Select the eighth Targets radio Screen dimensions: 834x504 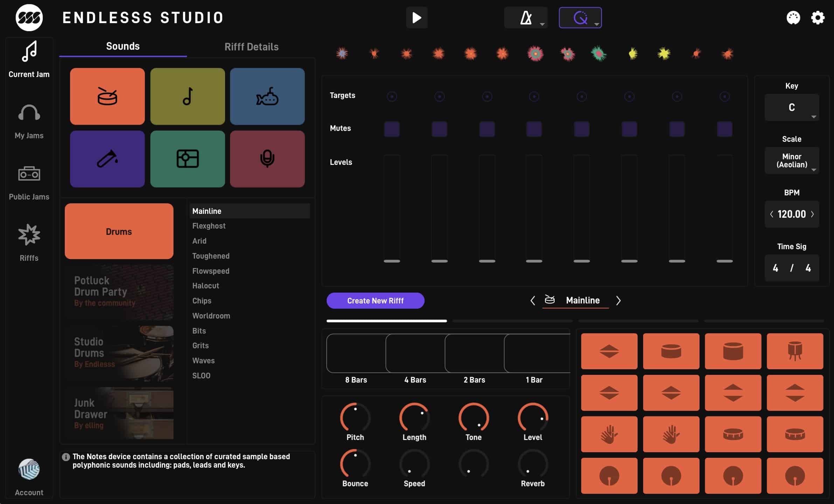point(724,96)
